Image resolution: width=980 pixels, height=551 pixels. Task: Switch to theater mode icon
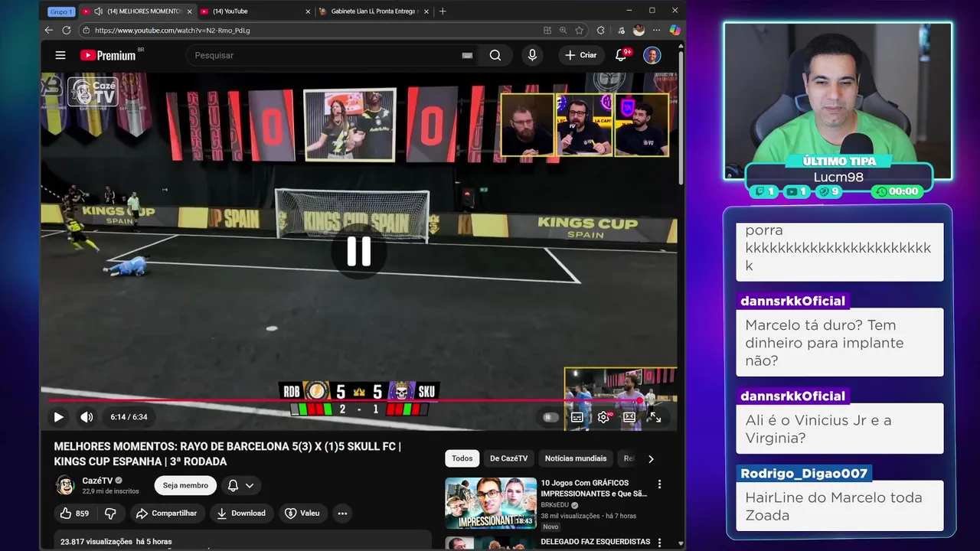[629, 417]
